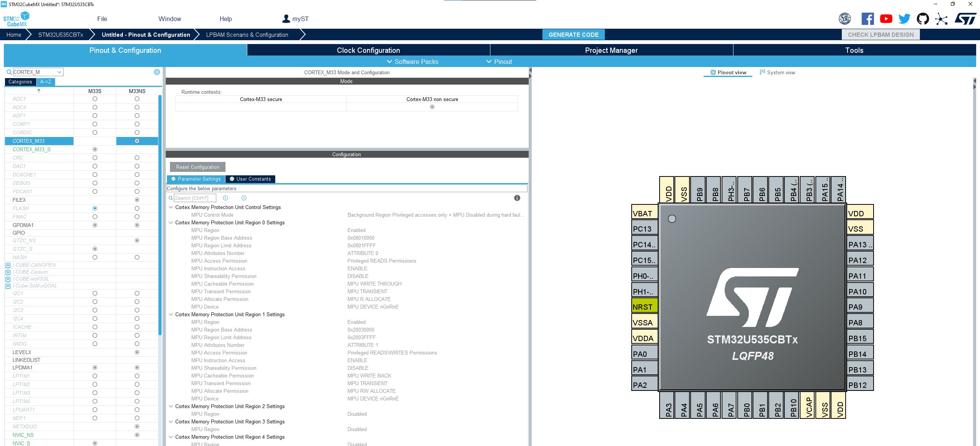This screenshot has width=980, height=446.
Task: Collapse MPU Region 3 Settings section
Action: (171, 421)
